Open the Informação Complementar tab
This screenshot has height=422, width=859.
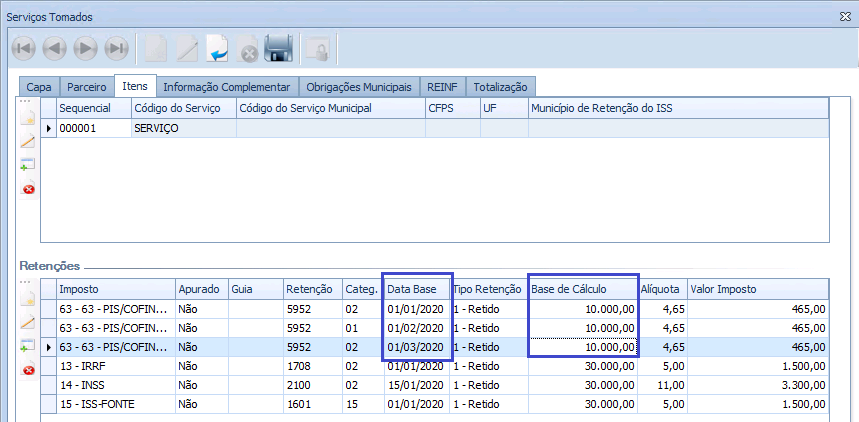(226, 87)
